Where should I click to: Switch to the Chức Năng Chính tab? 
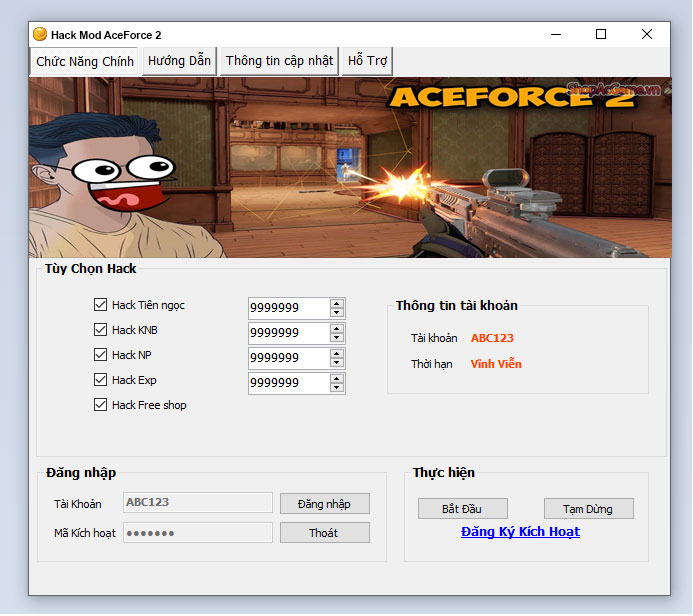(84, 61)
